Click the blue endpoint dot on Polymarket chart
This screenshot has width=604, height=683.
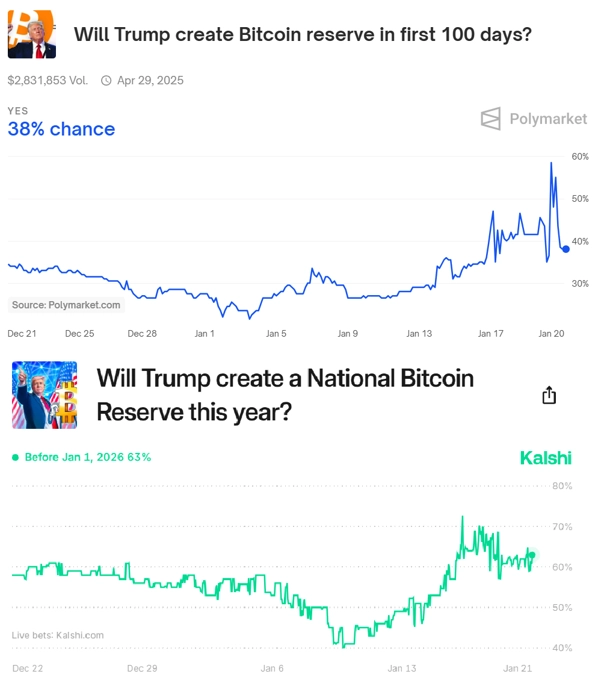(565, 249)
